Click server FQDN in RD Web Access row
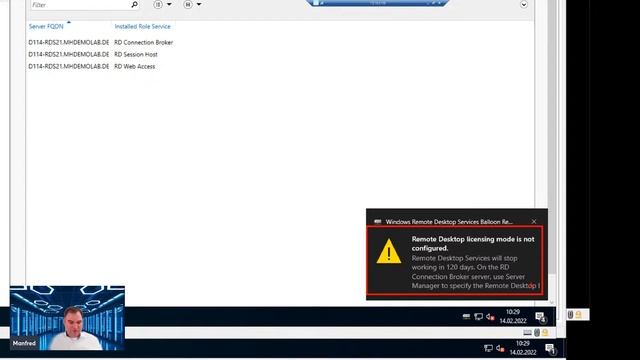This screenshot has height=360, width=640. click(x=69, y=67)
